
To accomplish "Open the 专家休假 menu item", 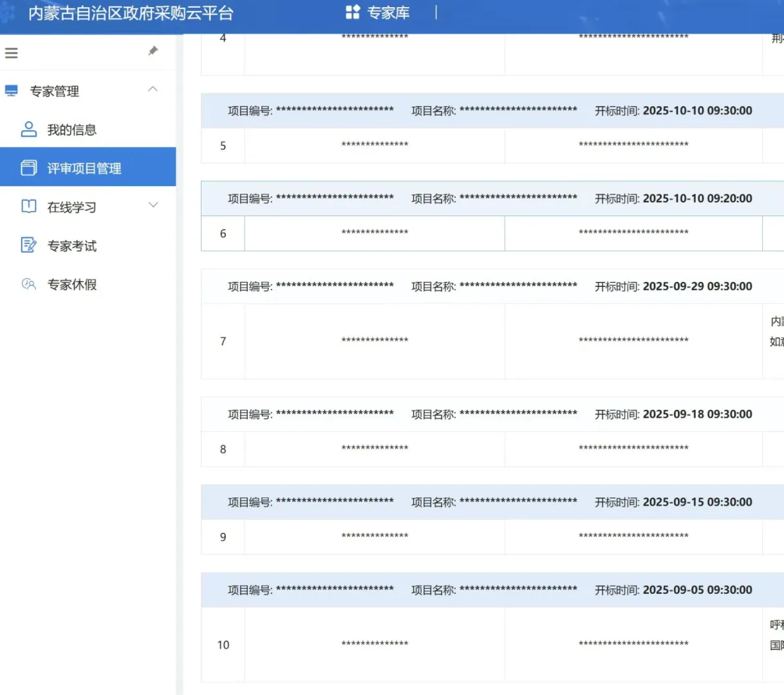I will pyautogui.click(x=72, y=284).
